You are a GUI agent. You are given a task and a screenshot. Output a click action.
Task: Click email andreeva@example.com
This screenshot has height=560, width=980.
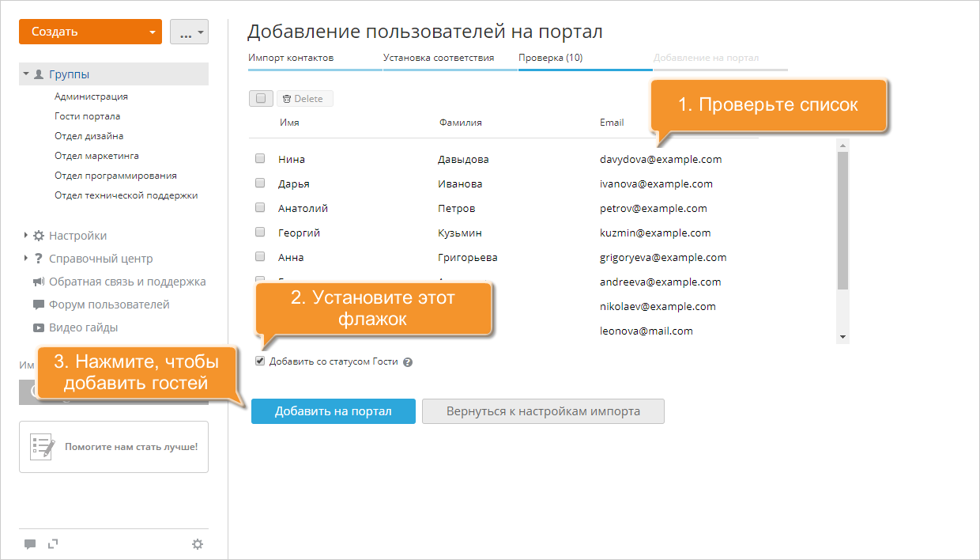click(x=661, y=282)
